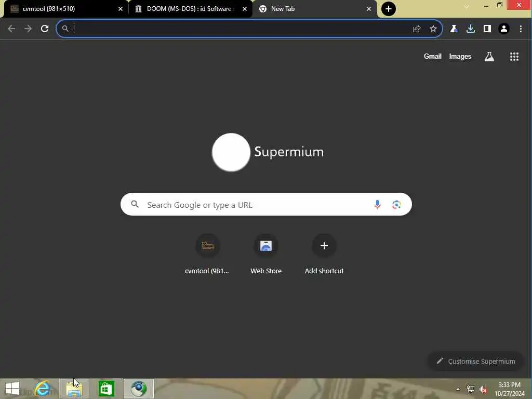The height and width of the screenshot is (399, 532).
Task: Start voice search with microphone
Action: pyautogui.click(x=377, y=204)
